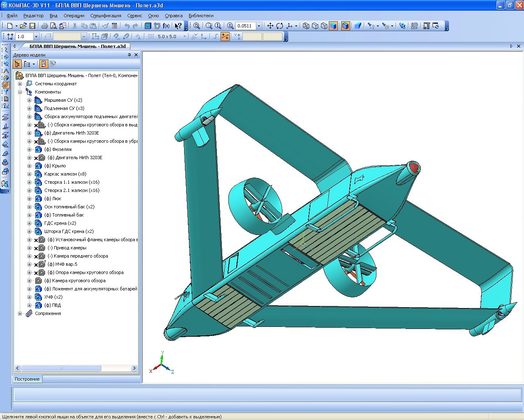Toggle the highlighted orthogonal drawing button
The width and height of the screenshot is (524, 420).
point(225,37)
